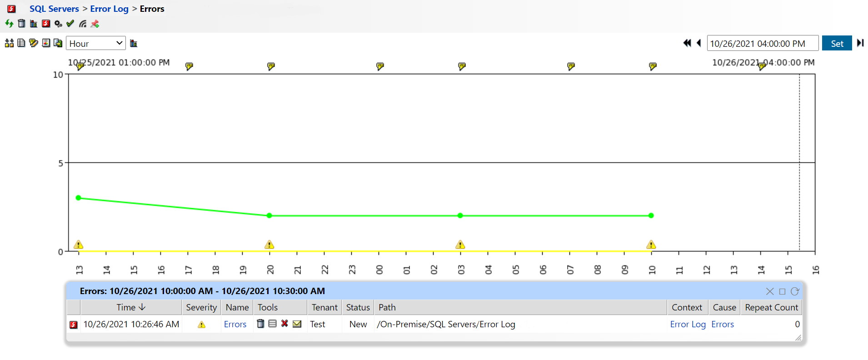This screenshot has height=360, width=868.
Task: Click the red event icon in the table row
Action: pyautogui.click(x=73, y=325)
